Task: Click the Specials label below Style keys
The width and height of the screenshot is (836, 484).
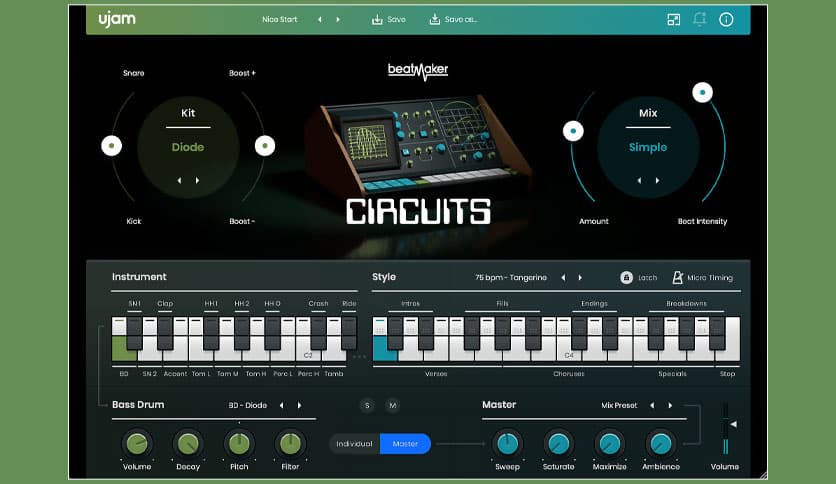Action: pos(672,374)
